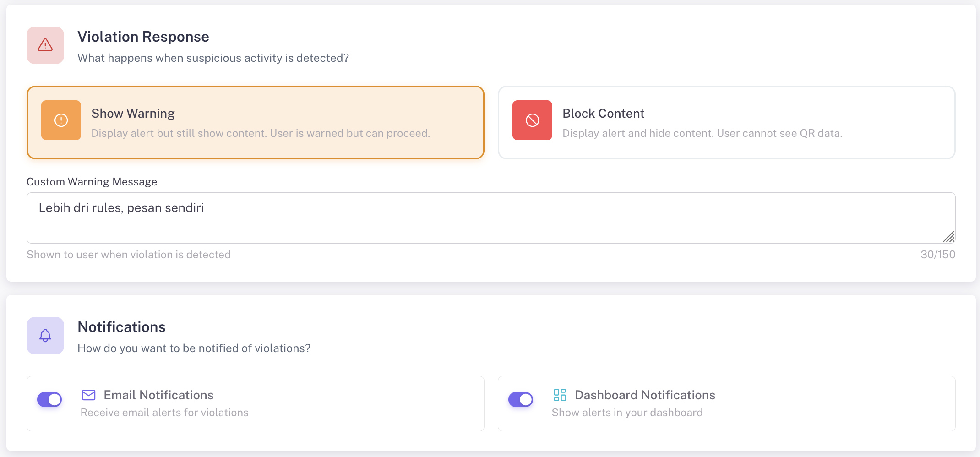Click the Email Notifications envelope icon
Image resolution: width=980 pixels, height=457 pixels.
pyautogui.click(x=88, y=395)
